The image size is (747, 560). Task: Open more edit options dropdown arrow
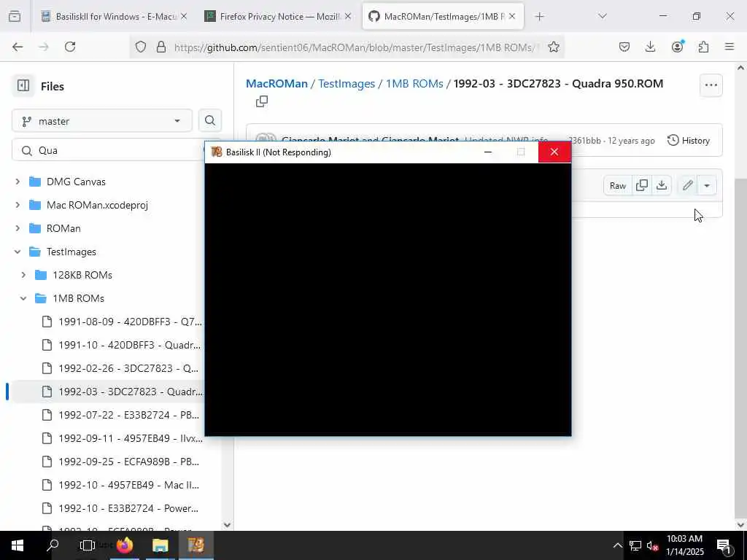click(x=707, y=185)
